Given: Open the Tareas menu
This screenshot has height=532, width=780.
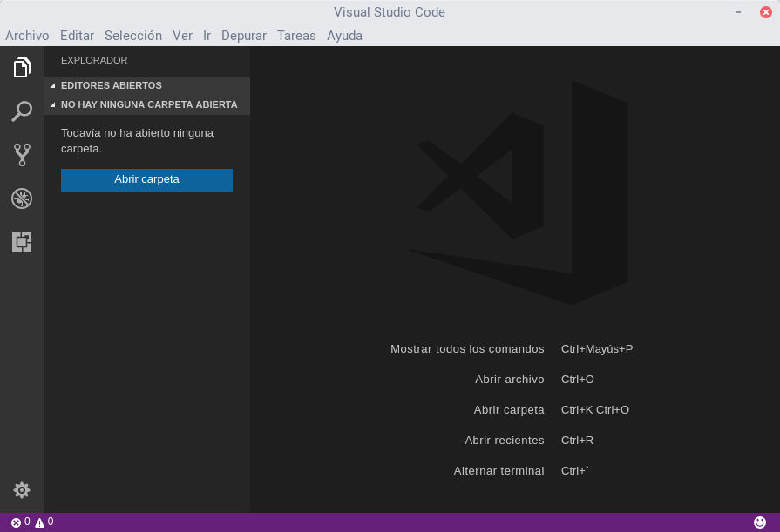Looking at the screenshot, I should tap(296, 36).
